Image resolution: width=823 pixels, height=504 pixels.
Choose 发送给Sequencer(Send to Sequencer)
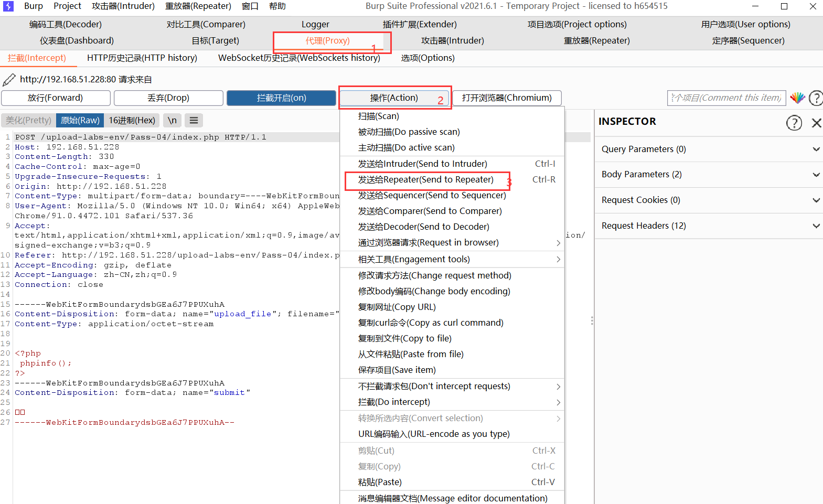[x=452, y=196]
